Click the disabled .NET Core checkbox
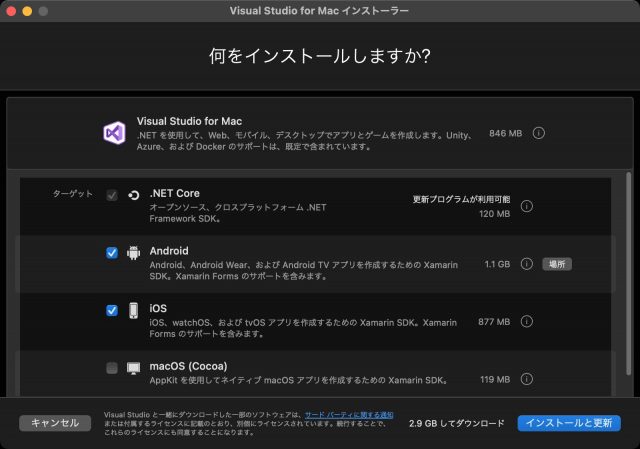 [x=112, y=195]
